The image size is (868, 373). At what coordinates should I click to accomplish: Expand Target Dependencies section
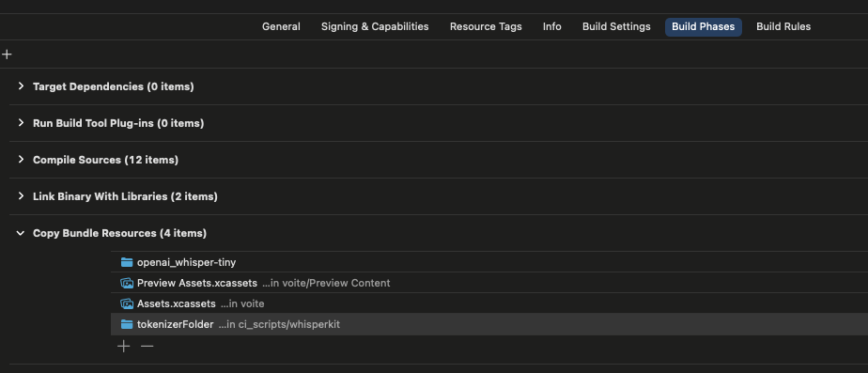coord(21,86)
